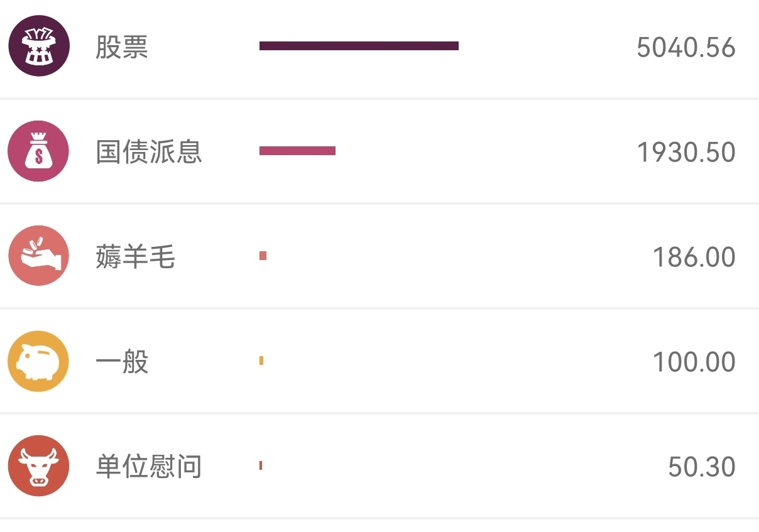This screenshot has height=532, width=759.
Task: Tap the 单位慰问 bull head icon
Action: [38, 466]
